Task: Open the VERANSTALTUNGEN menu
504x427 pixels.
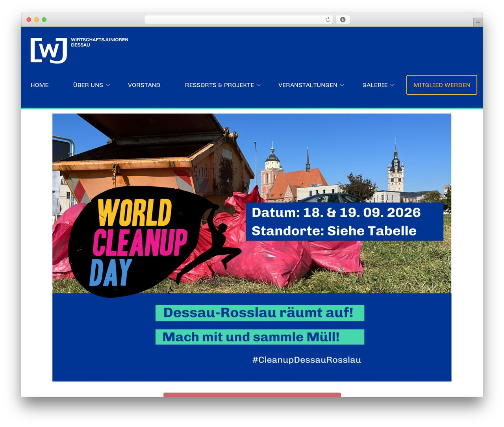Action: click(x=308, y=85)
